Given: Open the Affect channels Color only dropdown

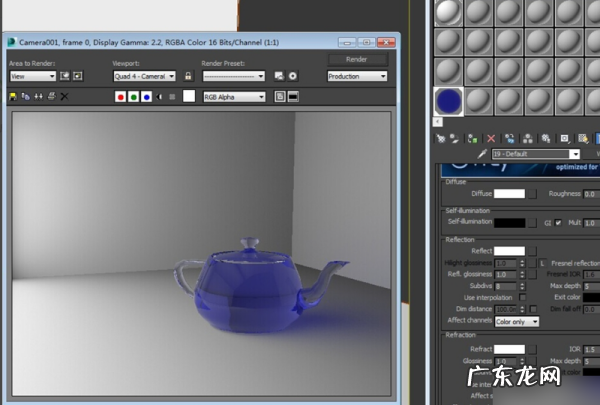Looking at the screenshot, I should tap(517, 321).
